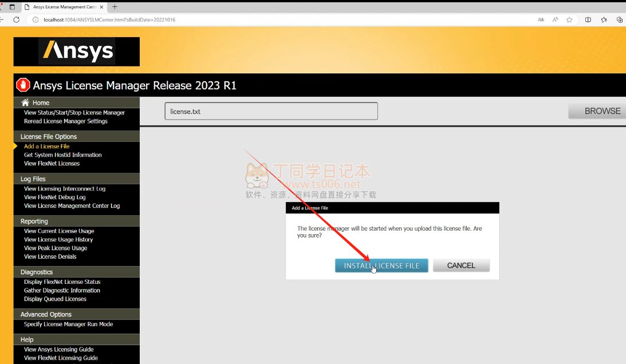Open the favorites list icon
This screenshot has width=626, height=364.
604,19
